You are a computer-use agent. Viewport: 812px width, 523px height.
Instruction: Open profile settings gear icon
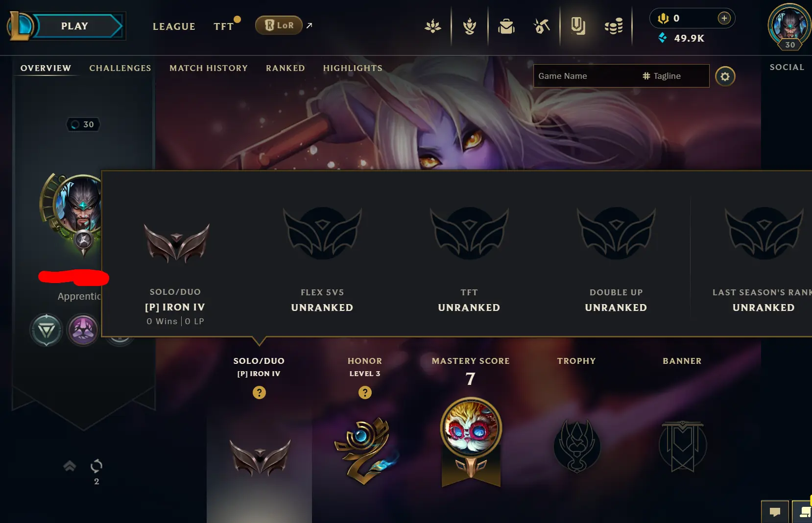725,76
